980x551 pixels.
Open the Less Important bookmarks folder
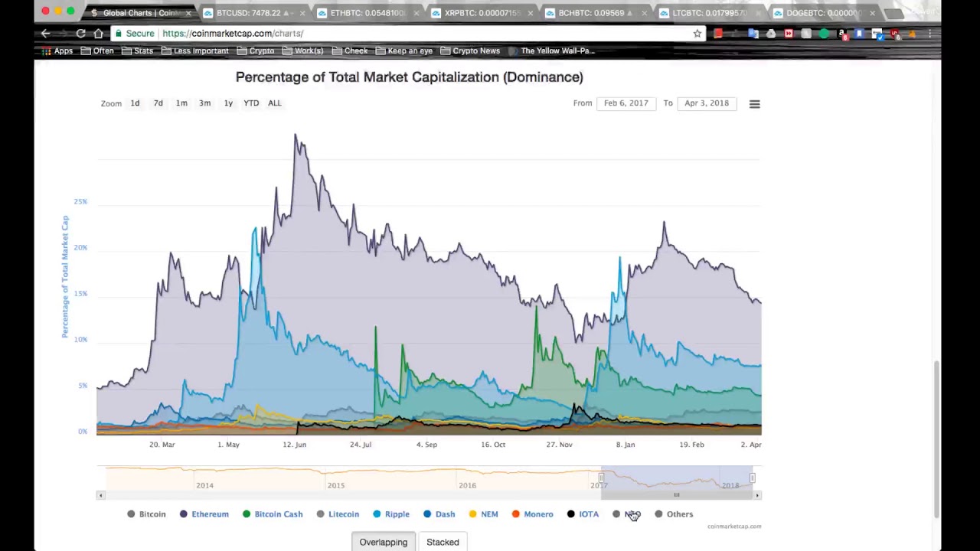[x=194, y=51]
